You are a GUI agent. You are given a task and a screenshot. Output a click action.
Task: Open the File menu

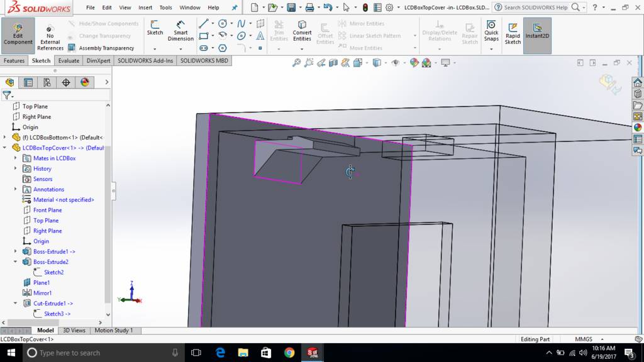91,8
